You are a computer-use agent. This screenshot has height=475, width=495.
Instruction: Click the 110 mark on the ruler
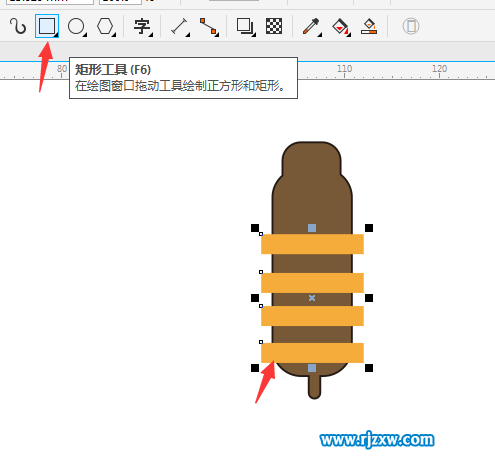344,69
